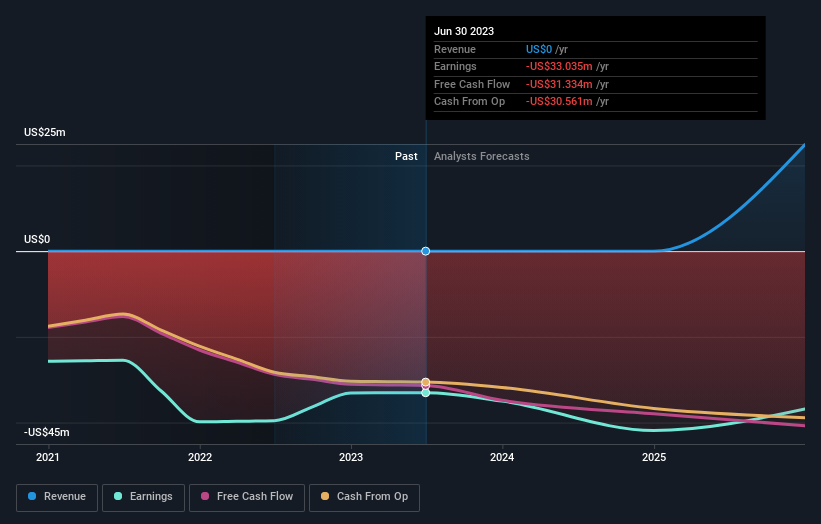
Task: Click the teal Earnings data point marker
Action: [426, 393]
